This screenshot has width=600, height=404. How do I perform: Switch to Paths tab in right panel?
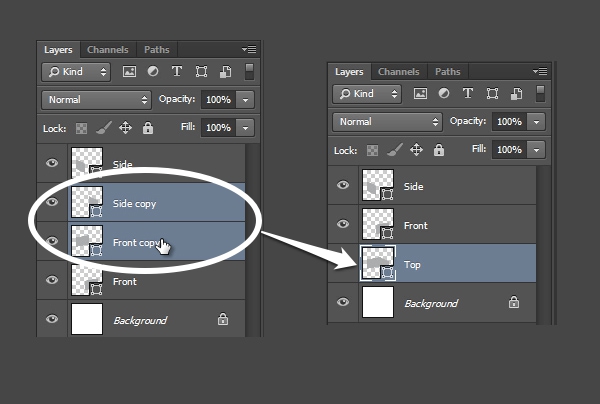tap(447, 72)
